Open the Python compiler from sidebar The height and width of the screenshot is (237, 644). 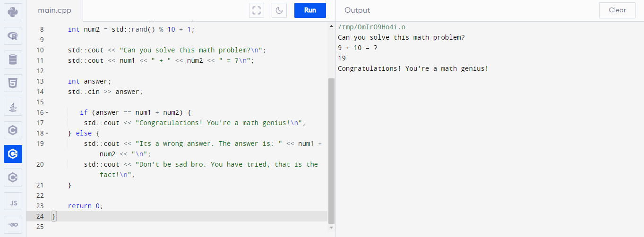(13, 12)
